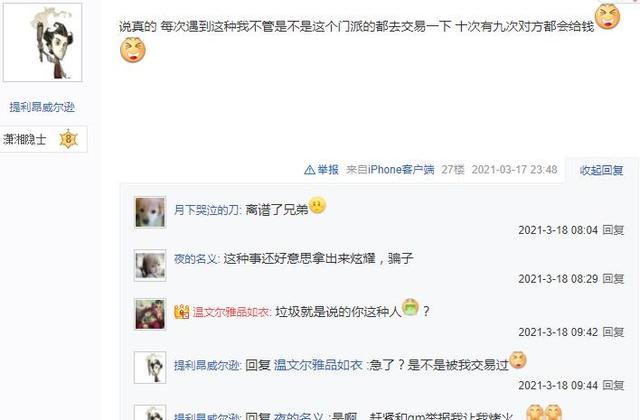Open 夜的名义 avatar thumbnail

click(x=150, y=265)
